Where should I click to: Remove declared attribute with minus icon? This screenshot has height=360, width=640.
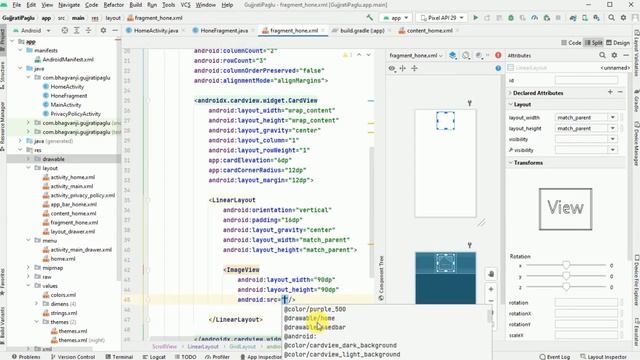(620, 92)
